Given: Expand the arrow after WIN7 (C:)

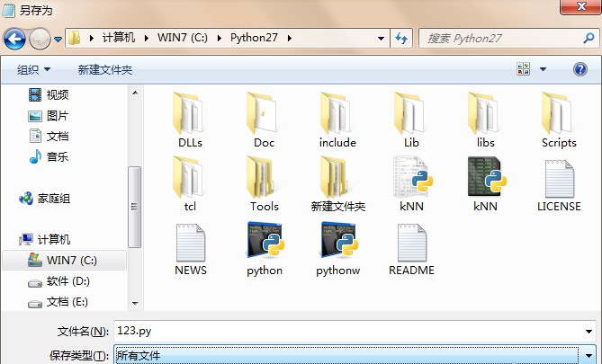Looking at the screenshot, I should tap(220, 38).
